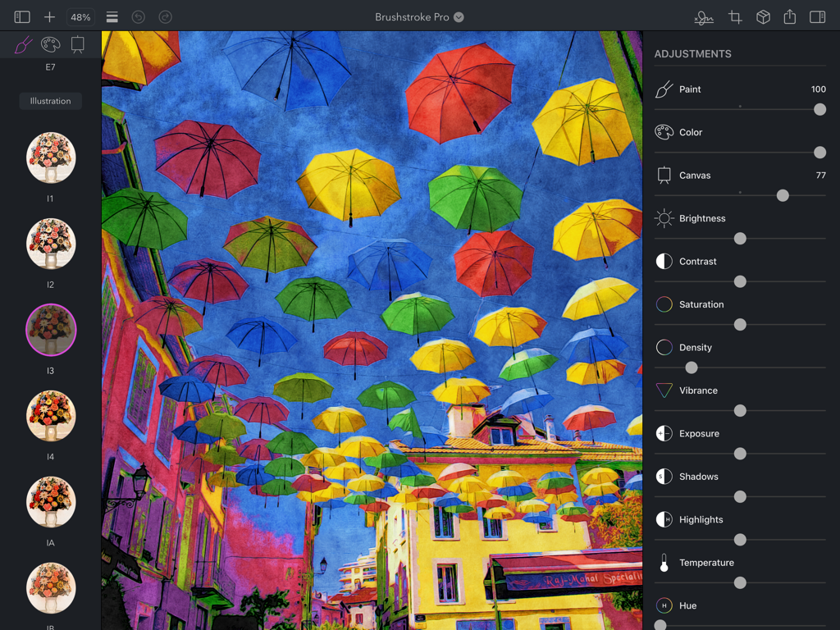Open the Share sheet
The height and width of the screenshot is (630, 840).
pyautogui.click(x=790, y=16)
